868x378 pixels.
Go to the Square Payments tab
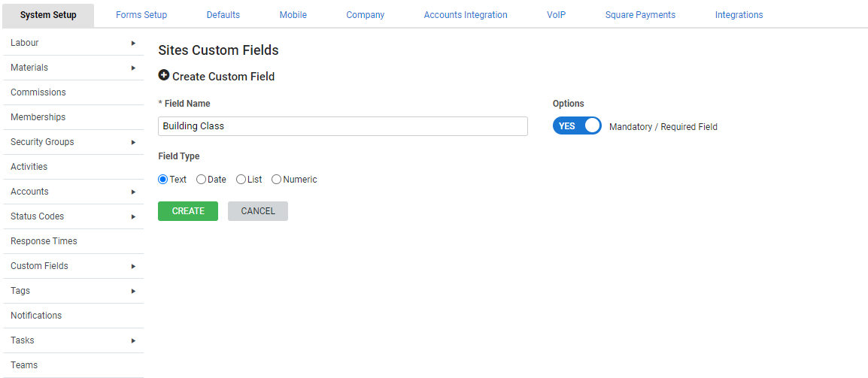(640, 15)
